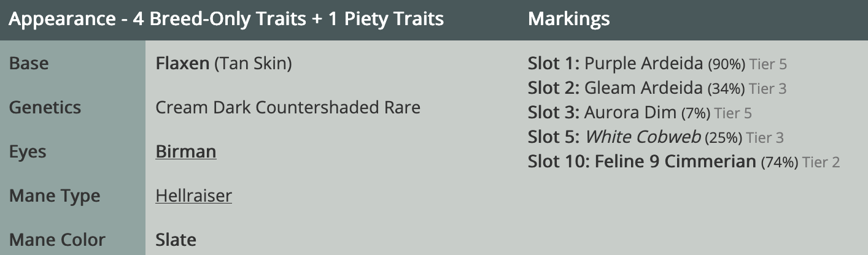Select the Flaxen base value
868x255 pixels.
click(x=182, y=63)
